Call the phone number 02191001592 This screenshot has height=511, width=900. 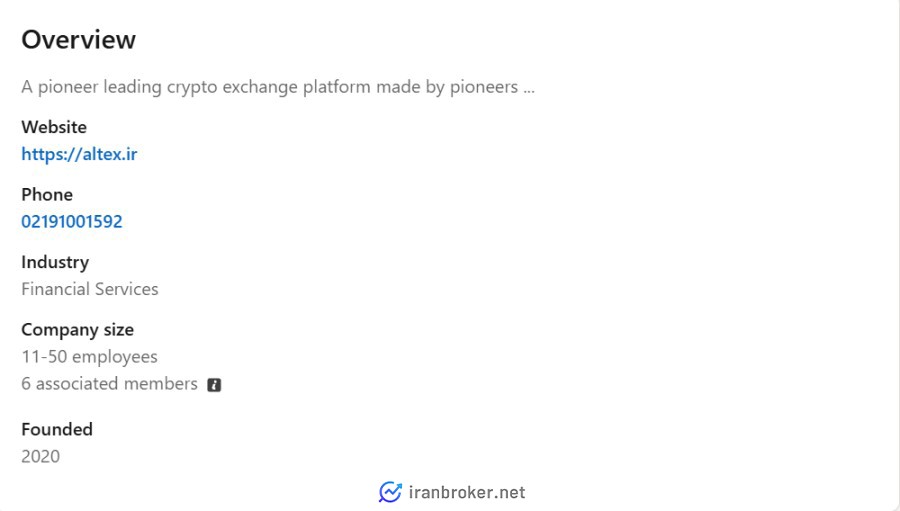click(72, 221)
